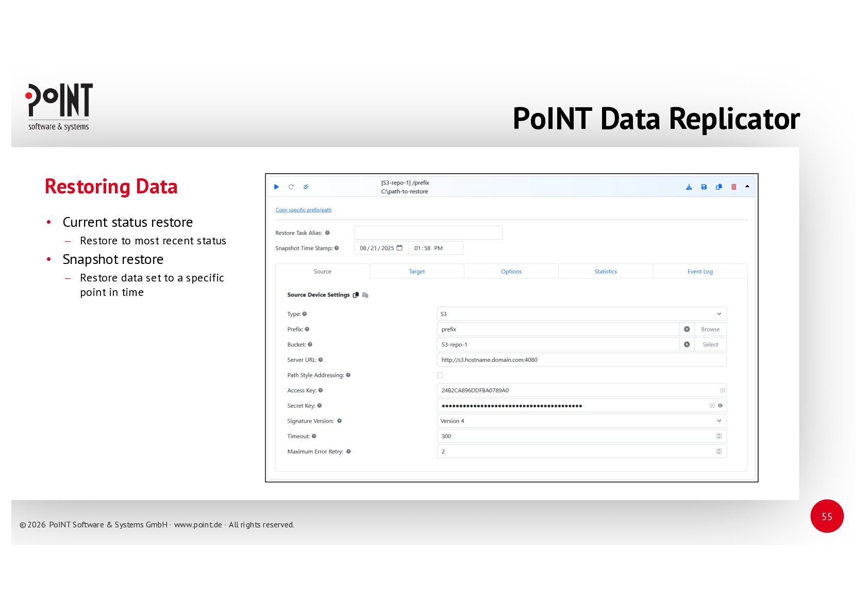Click the '[S3-repo-1] /prefix' task title text
868x614 pixels.
click(x=405, y=182)
